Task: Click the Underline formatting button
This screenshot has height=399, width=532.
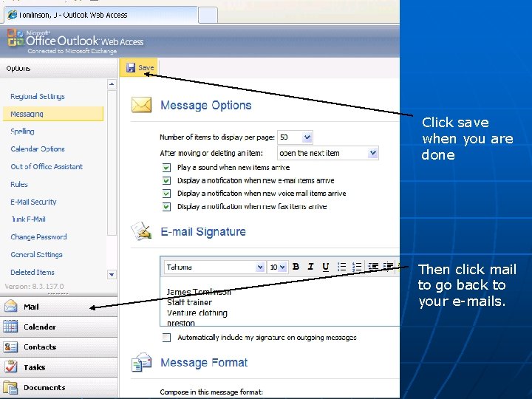Action: tap(326, 267)
